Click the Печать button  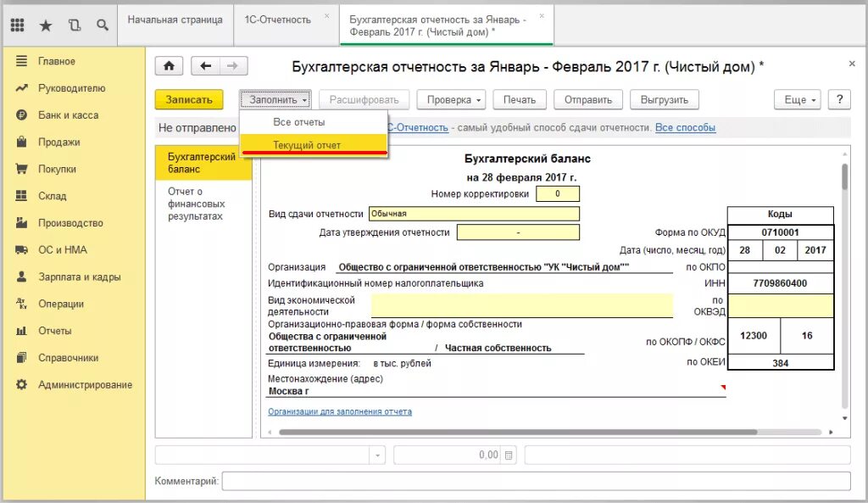520,100
